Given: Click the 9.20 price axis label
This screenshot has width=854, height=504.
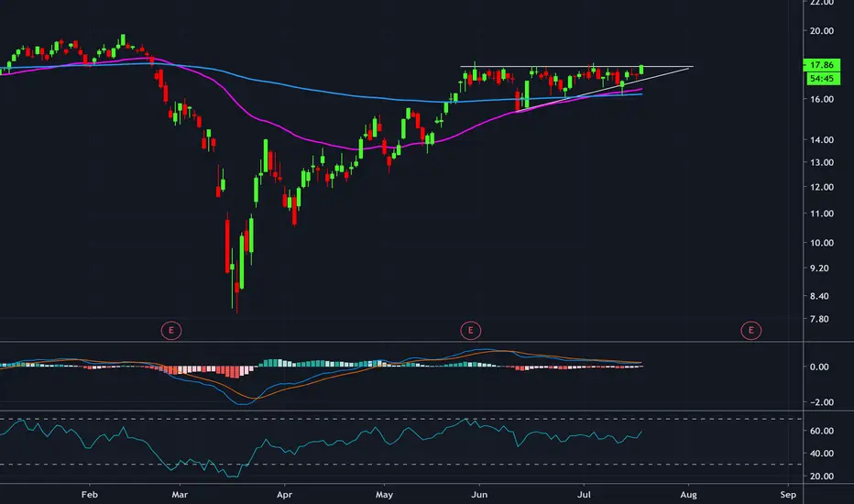Looking at the screenshot, I should point(819,268).
